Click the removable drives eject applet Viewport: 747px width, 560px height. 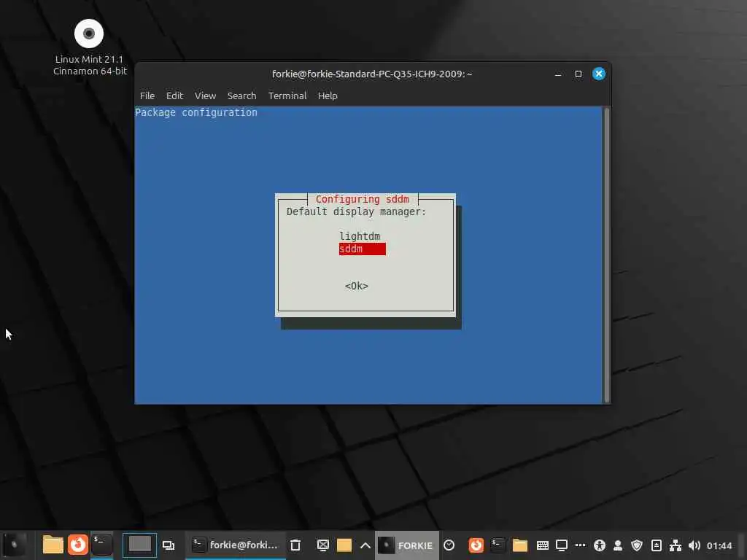click(x=657, y=545)
